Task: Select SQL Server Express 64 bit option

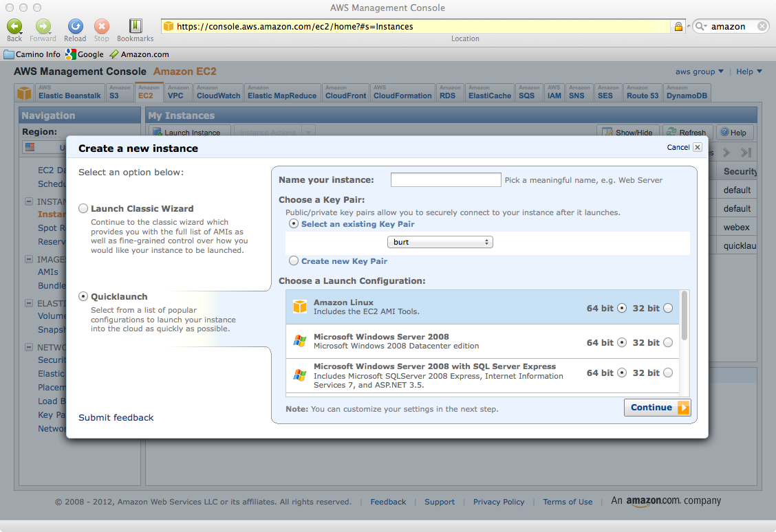Action: pos(622,373)
